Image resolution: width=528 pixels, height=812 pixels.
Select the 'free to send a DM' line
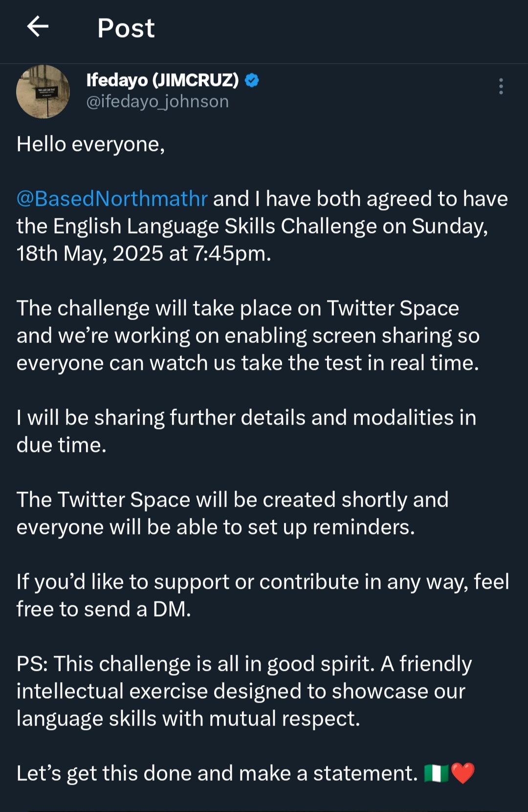[104, 609]
